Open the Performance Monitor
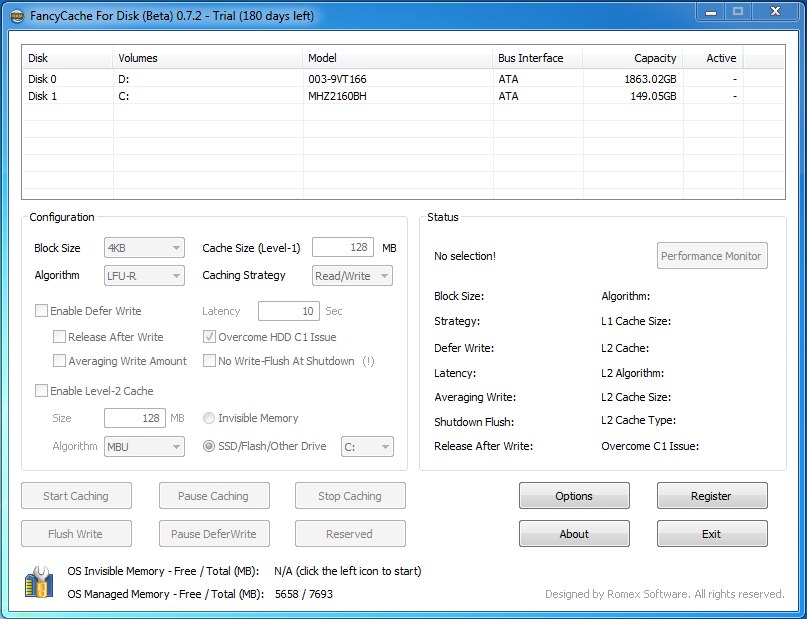Screen dimensions: 807x619 711,256
